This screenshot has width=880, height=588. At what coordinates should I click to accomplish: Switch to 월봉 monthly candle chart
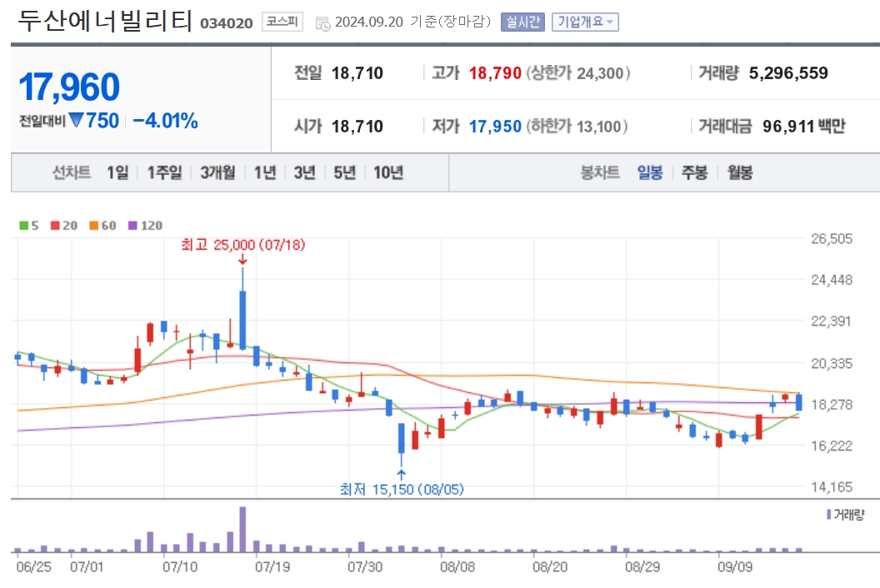740,172
